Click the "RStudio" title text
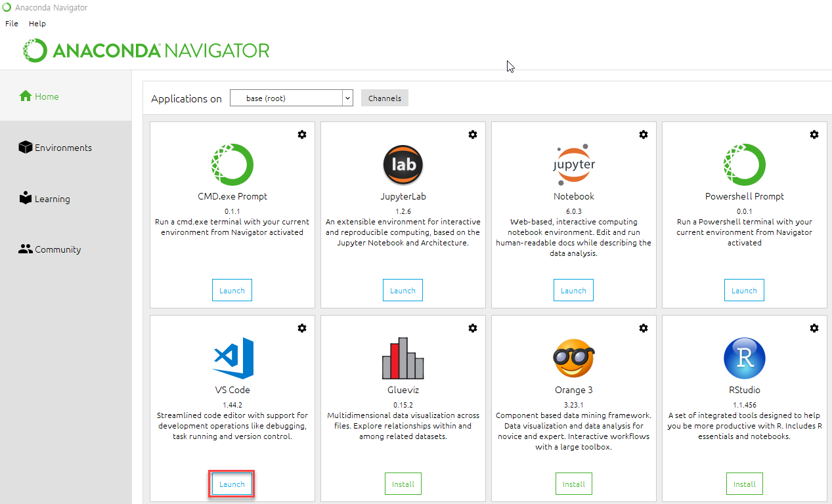This screenshot has width=832, height=504. tap(745, 390)
